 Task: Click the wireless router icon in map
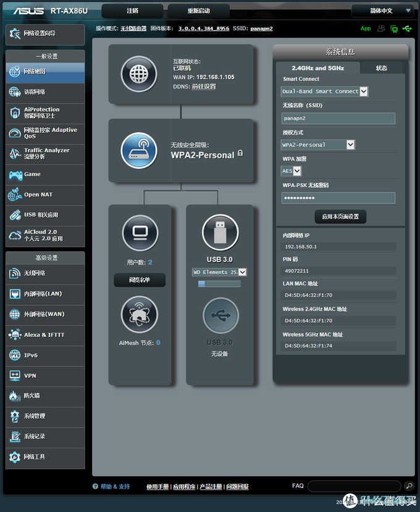(139, 150)
